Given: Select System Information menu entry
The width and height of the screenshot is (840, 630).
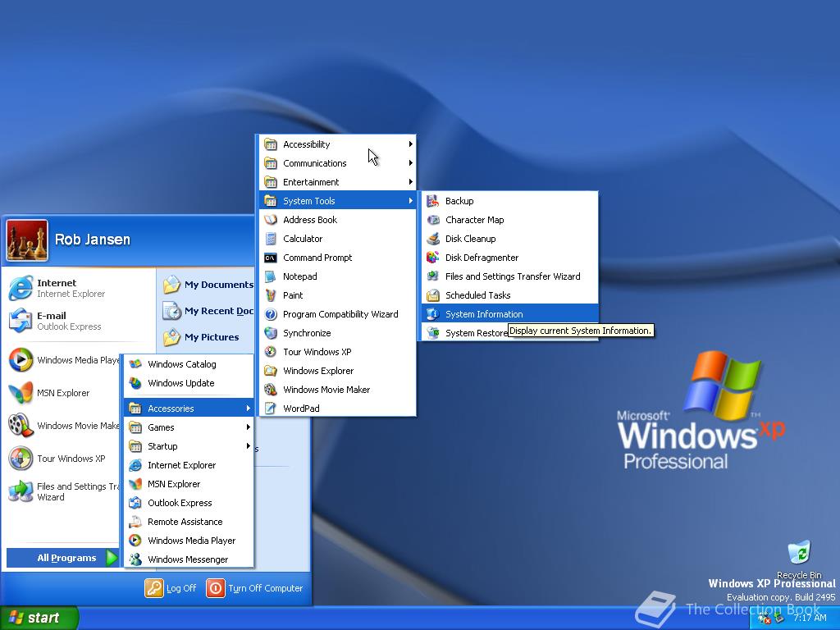Looking at the screenshot, I should tap(509, 314).
